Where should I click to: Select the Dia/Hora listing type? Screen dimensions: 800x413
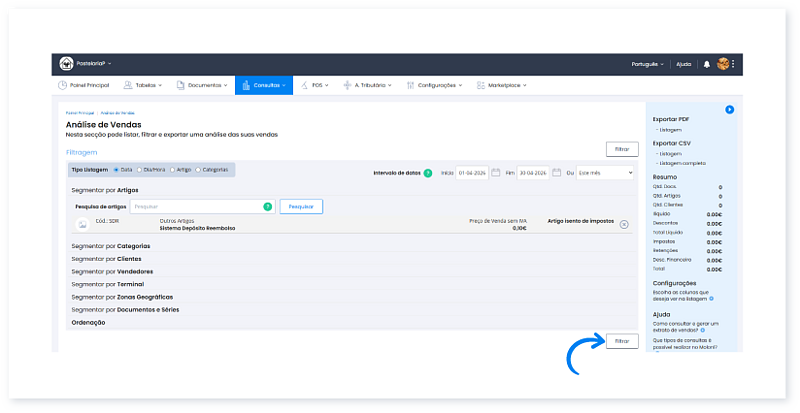(140, 169)
